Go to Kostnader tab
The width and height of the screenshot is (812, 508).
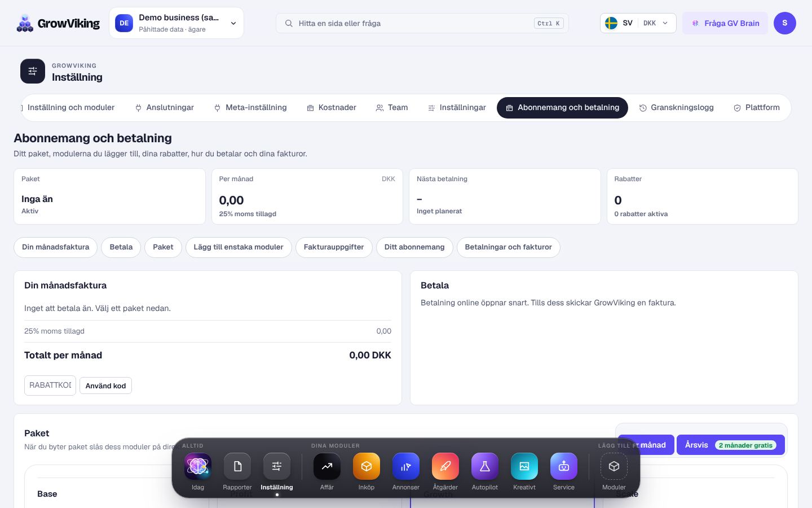click(332, 107)
